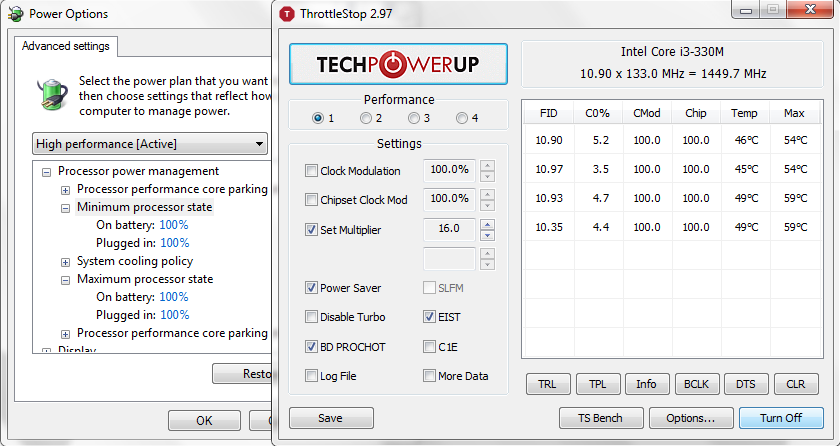Click the TRL button
This screenshot has width=840, height=446.
coord(548,384)
